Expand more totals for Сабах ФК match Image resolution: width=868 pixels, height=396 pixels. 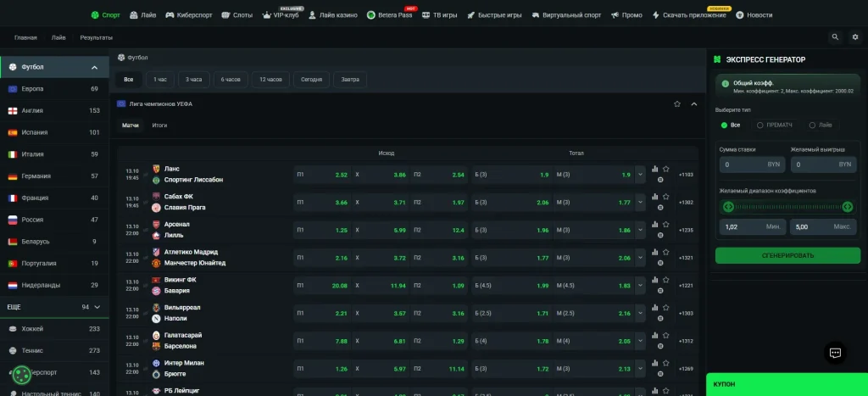click(641, 202)
